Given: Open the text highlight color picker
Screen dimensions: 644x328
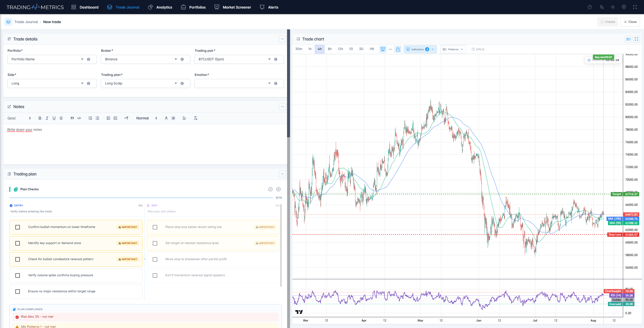Looking at the screenshot, I should [x=173, y=118].
